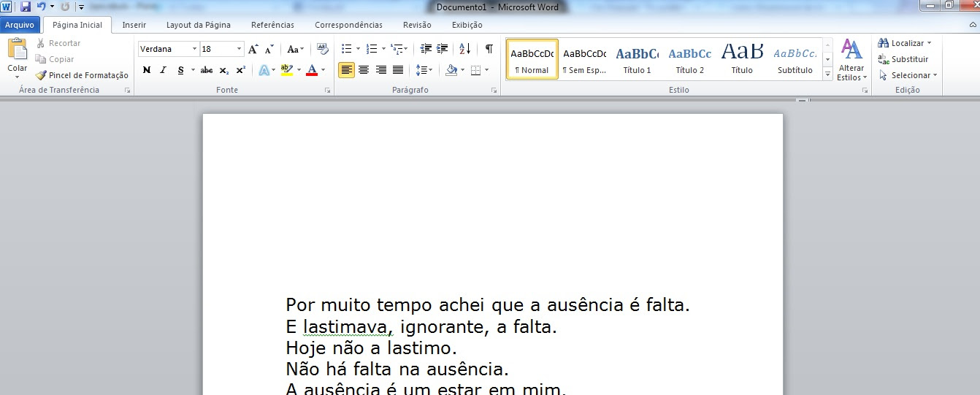Click the Redo (repeat) icon
The image size is (980, 395).
(x=65, y=7)
